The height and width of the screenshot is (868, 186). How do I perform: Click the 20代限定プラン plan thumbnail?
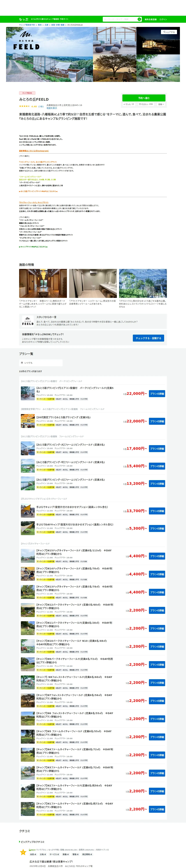click(28, 421)
